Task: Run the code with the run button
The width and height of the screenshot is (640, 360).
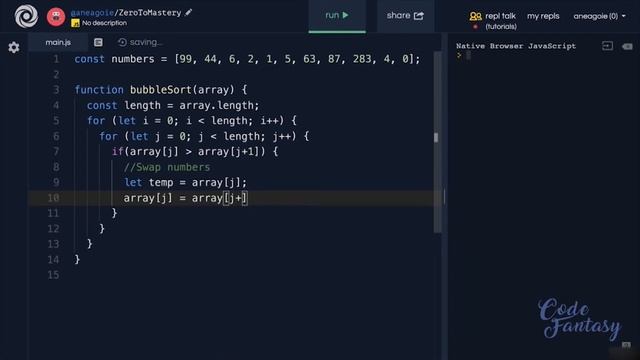Action: point(337,16)
